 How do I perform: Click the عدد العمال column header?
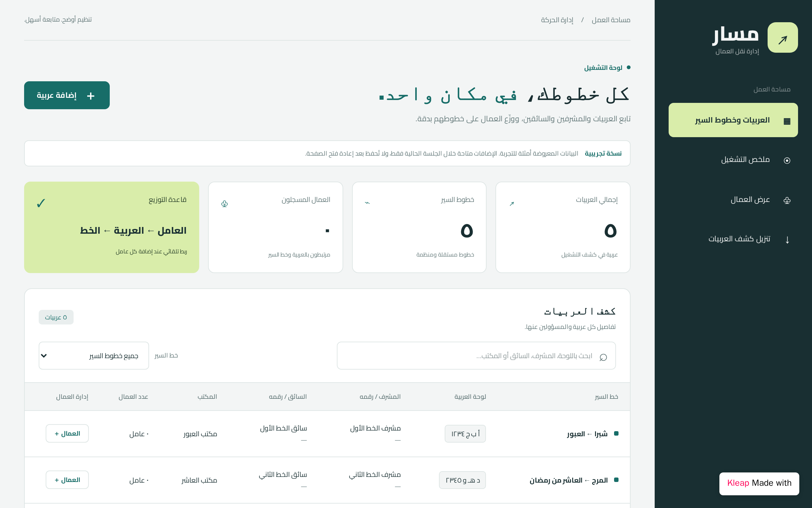[133, 397]
